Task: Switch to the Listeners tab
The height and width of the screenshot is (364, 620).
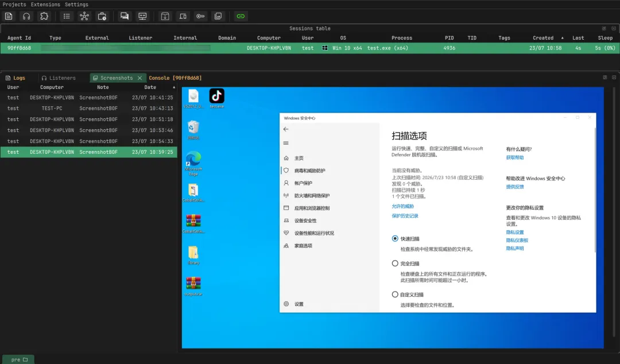Action: pos(59,78)
